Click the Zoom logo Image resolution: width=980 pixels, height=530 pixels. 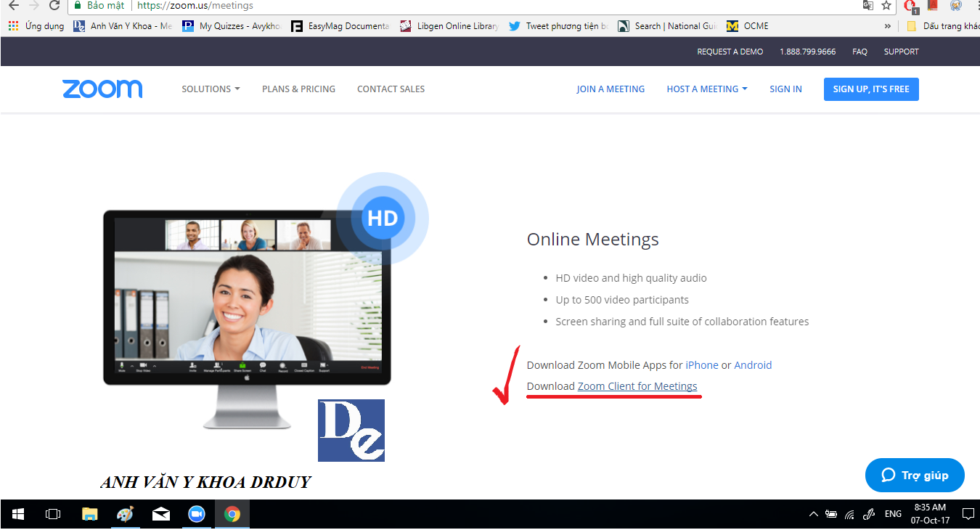coord(102,89)
